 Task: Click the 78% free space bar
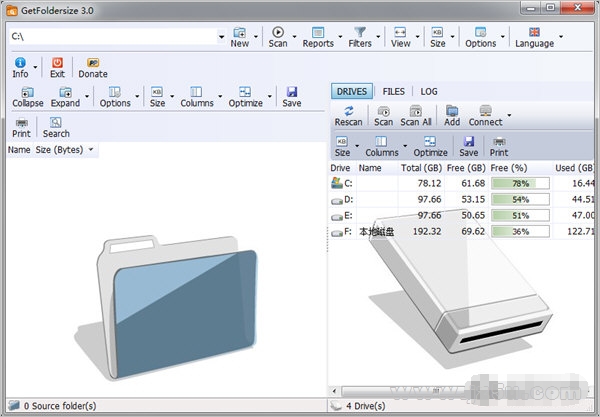[x=520, y=183]
